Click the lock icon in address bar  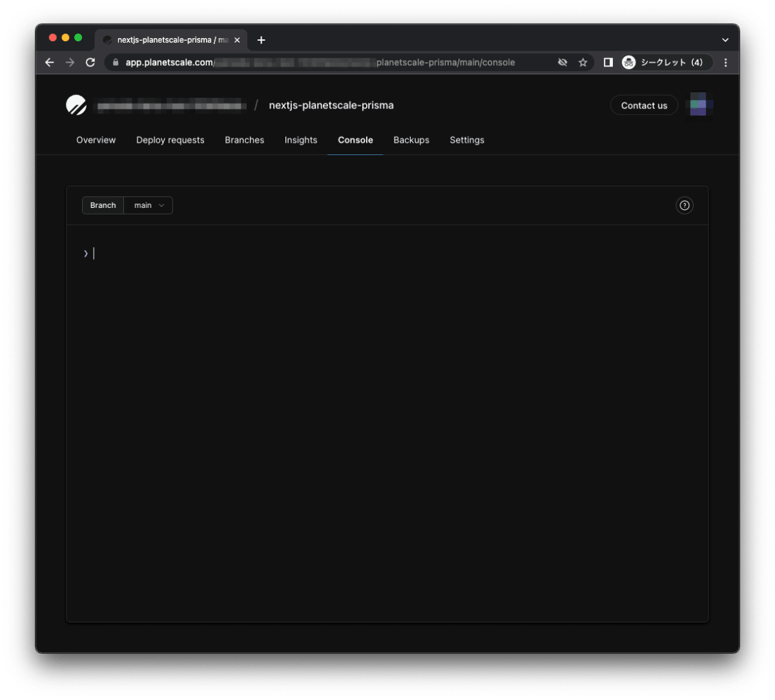[x=116, y=63]
